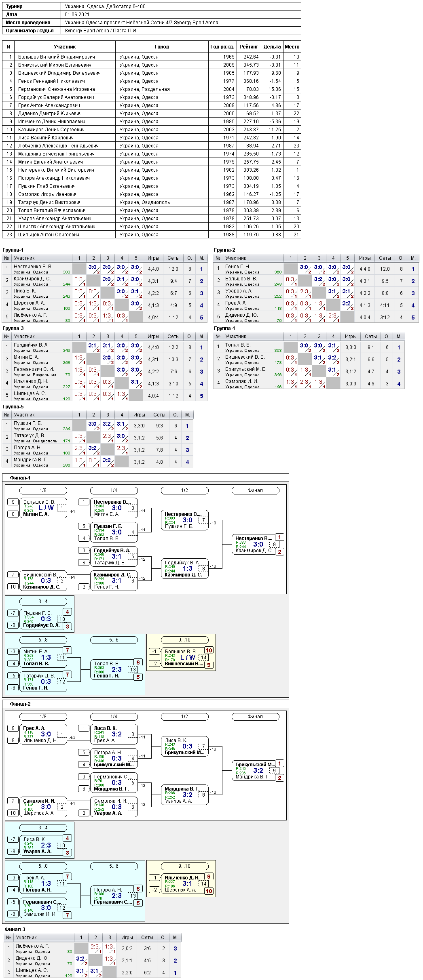This screenshot has height=980, width=423.
Task: Click Нестеренко vs Казимиров final match score 3:0
Action: click(258, 544)
